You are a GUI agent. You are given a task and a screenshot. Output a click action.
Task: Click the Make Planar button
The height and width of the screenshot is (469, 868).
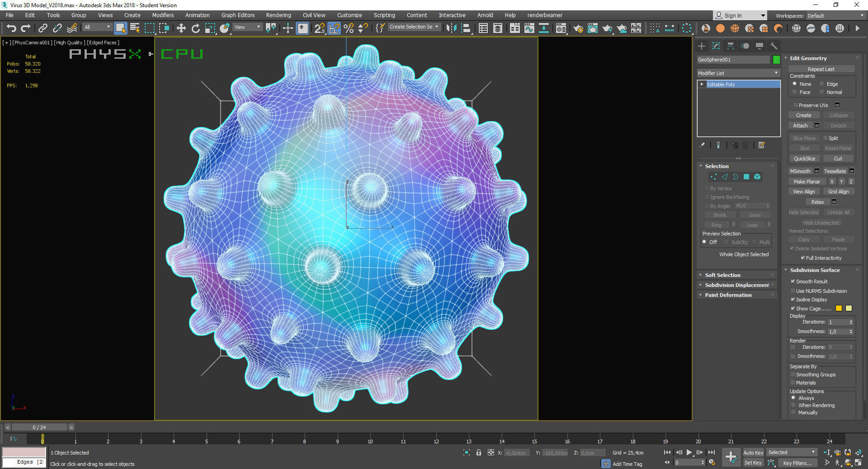pyautogui.click(x=807, y=182)
